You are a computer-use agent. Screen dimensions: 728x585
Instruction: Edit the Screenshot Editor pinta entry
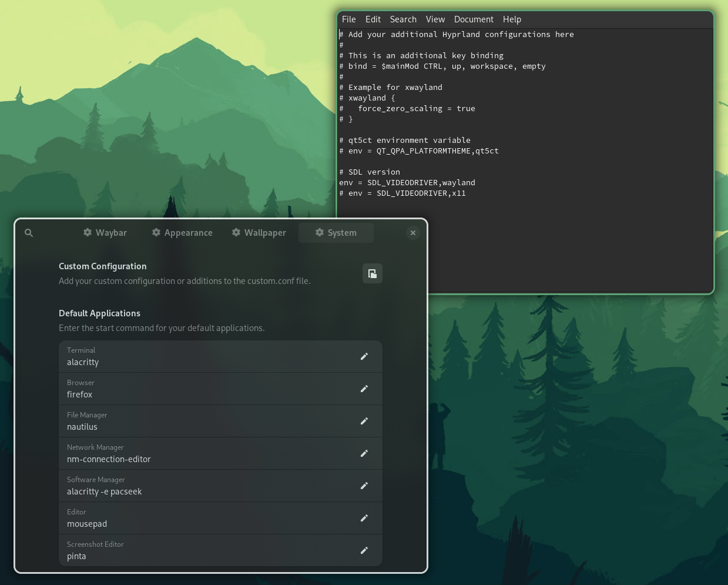coord(364,550)
